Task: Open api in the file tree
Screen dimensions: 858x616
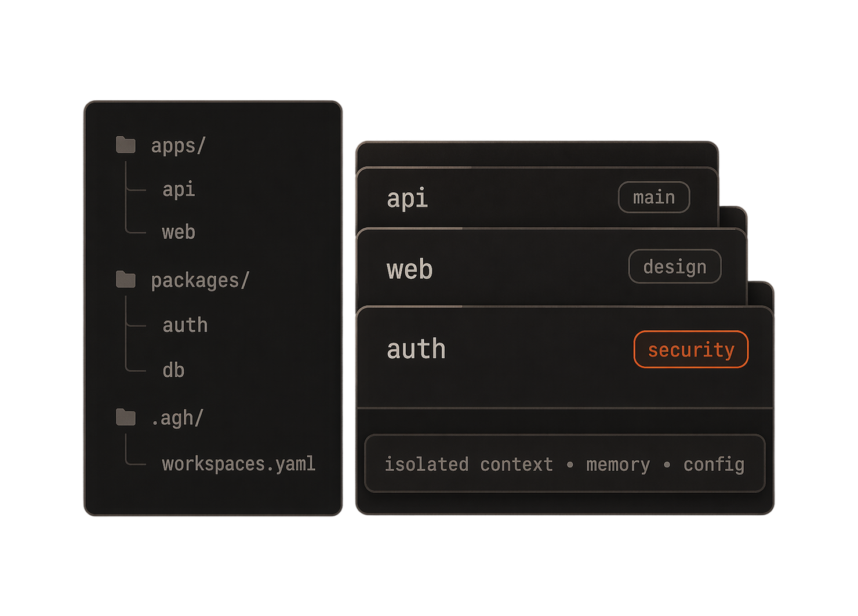Action: tap(179, 189)
